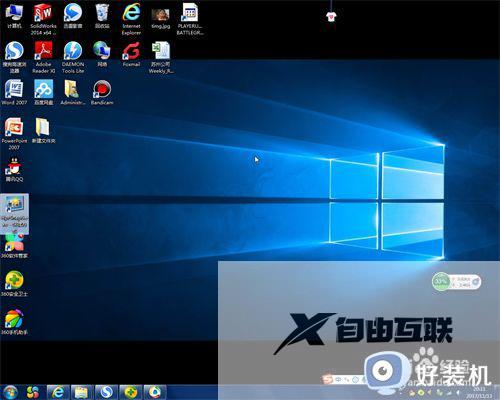Click the colorful pinwheel taskbar icon
The height and width of the screenshot is (400, 500).
pos(33,392)
